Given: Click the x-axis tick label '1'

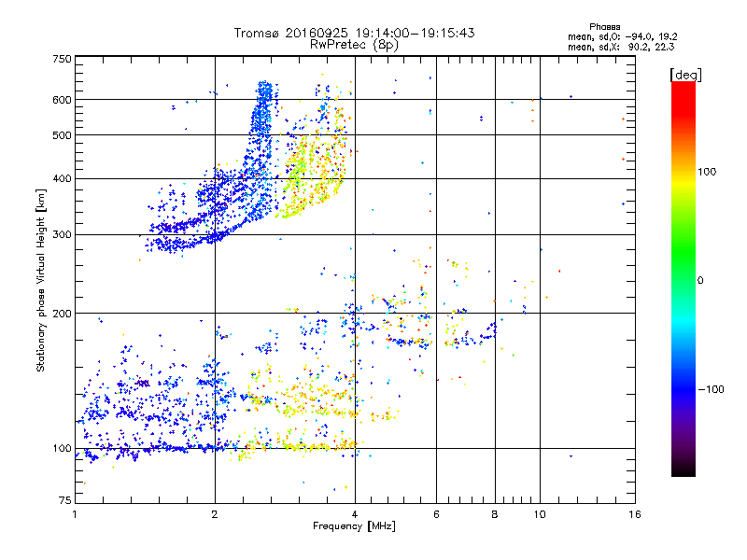Looking at the screenshot, I should pyautogui.click(x=75, y=514).
